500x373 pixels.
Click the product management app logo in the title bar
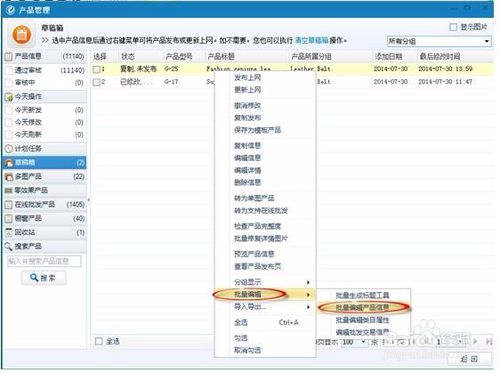(10, 10)
